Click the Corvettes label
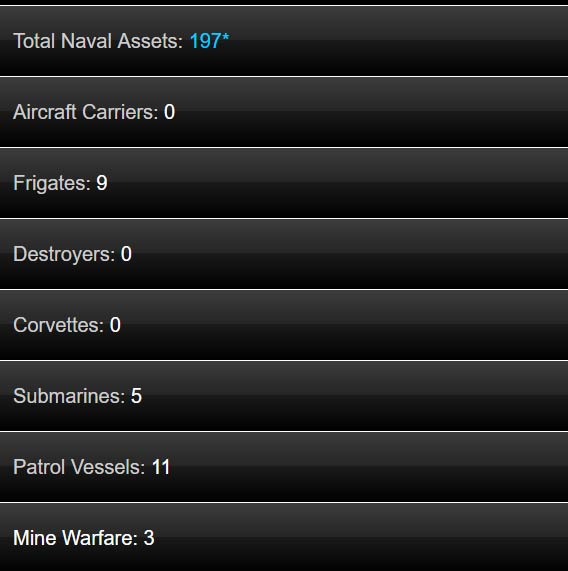 [x=59, y=325]
